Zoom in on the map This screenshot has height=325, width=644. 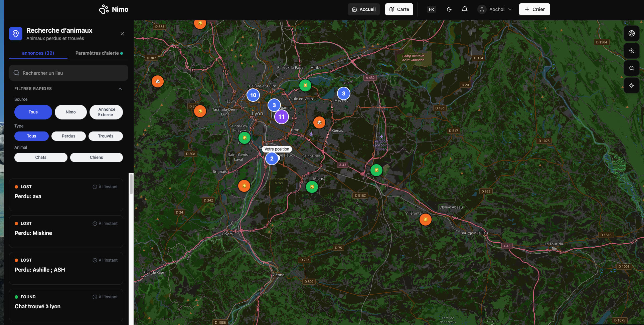[x=632, y=51]
